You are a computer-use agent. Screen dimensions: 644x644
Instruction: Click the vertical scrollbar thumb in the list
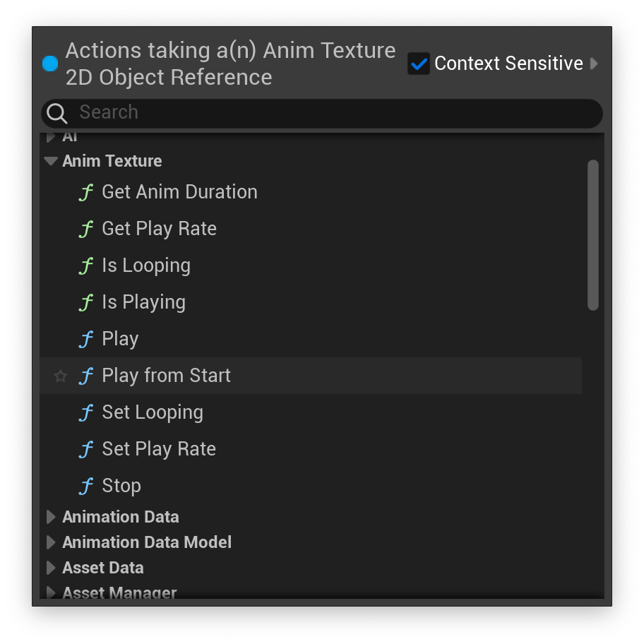(592, 235)
